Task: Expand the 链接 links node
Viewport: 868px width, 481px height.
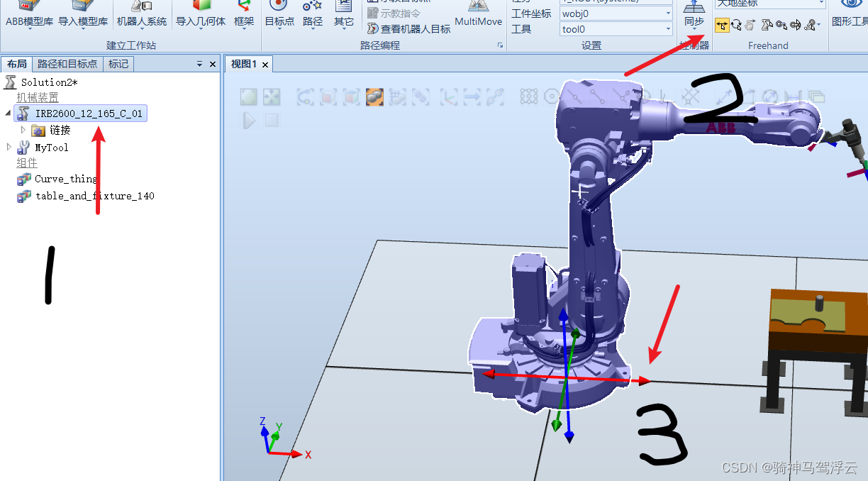Action: point(23,130)
